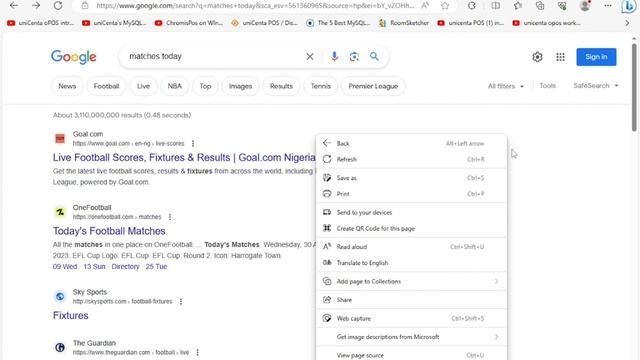Open options dots beside Goal.com result

[193, 143]
